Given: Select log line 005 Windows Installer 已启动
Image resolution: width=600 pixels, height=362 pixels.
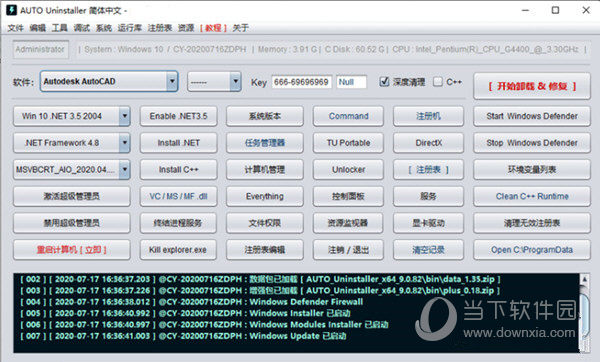Looking at the screenshot, I should (185, 313).
